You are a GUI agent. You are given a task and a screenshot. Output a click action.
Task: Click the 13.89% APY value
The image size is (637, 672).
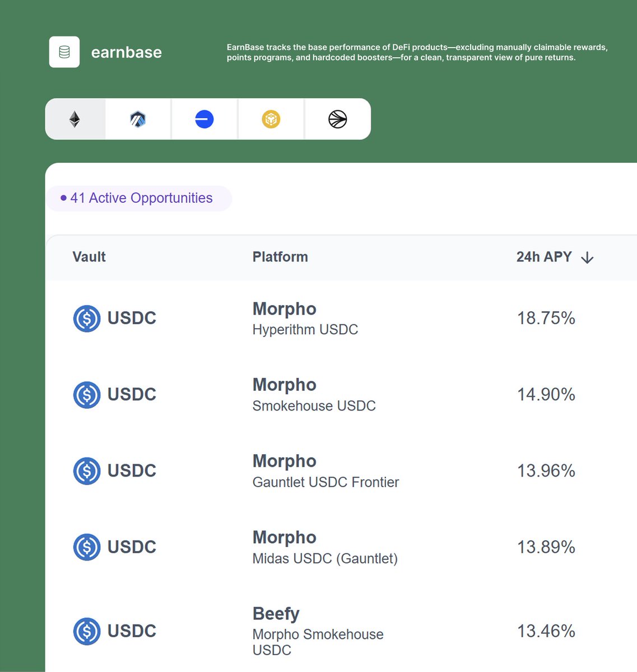click(546, 547)
